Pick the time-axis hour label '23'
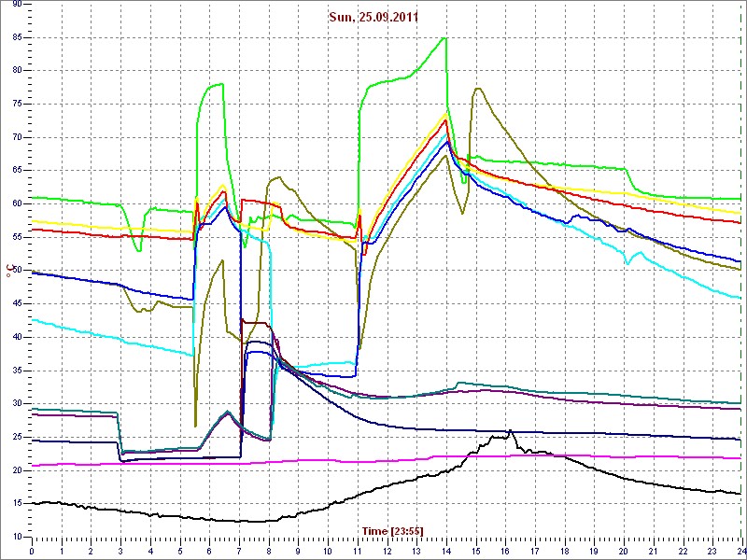747x560 pixels. point(713,551)
